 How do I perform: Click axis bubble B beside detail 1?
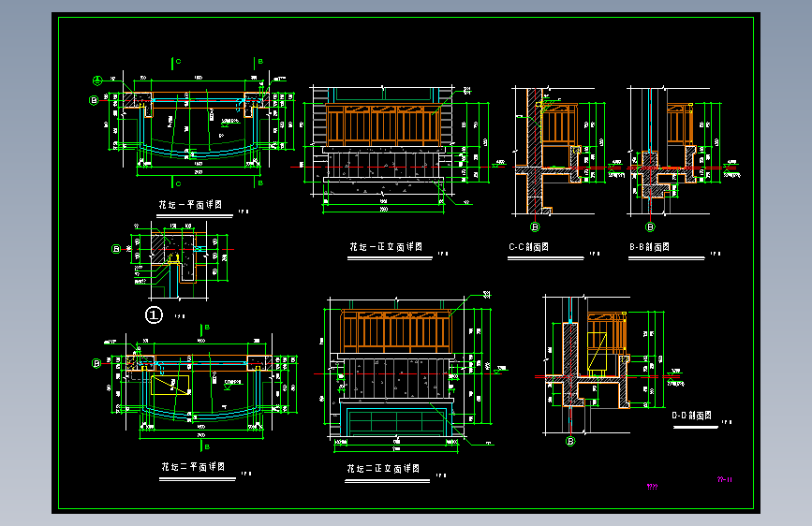(116, 249)
